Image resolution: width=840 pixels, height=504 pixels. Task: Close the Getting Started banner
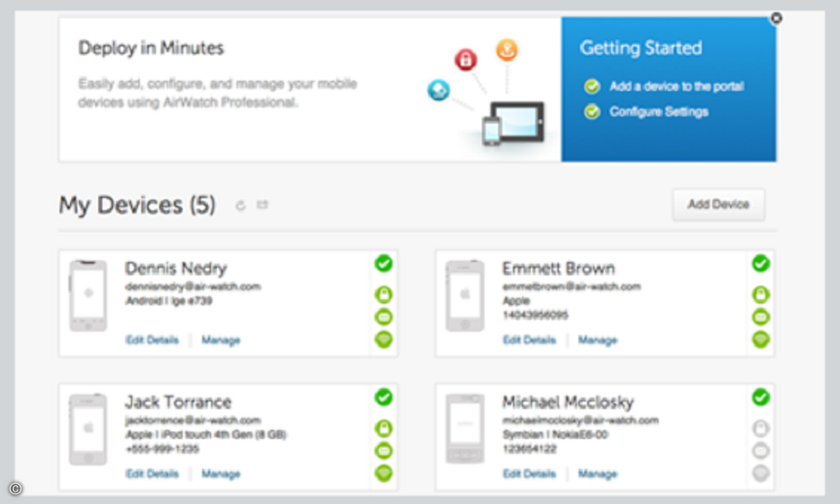(x=776, y=19)
